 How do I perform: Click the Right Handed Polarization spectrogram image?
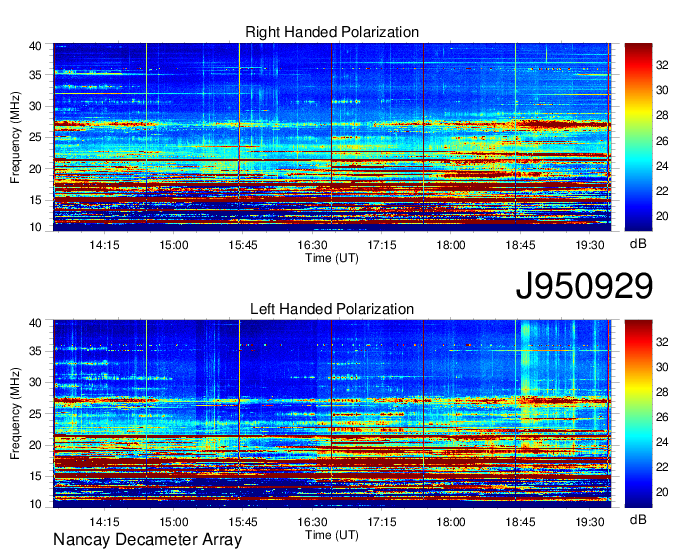332,137
